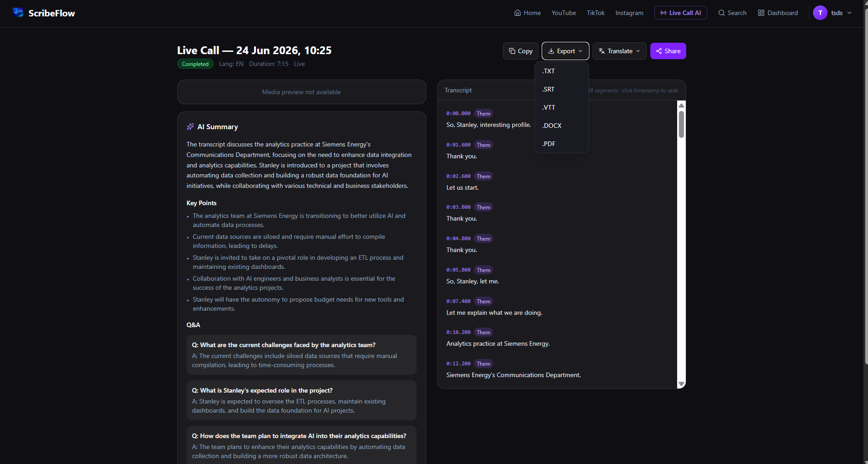Export transcript as .SRT
This screenshot has width=868, height=464.
pos(562,89)
